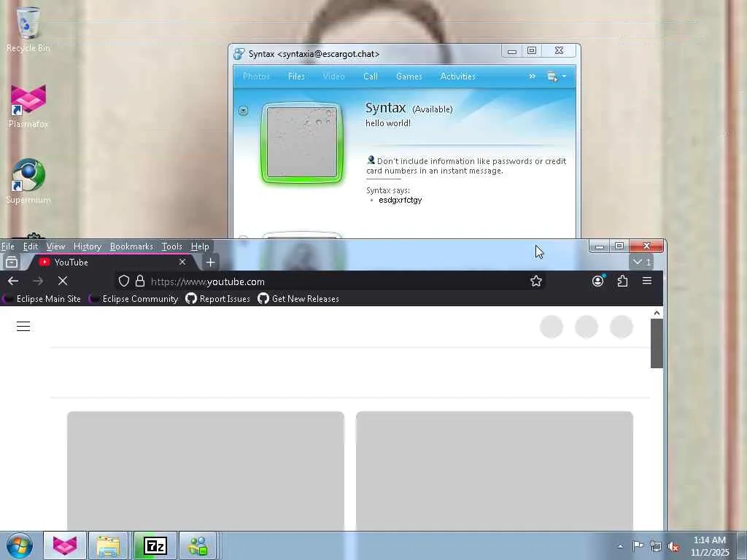Open the list all tabs dropdown
747x560 pixels.
[x=641, y=262]
